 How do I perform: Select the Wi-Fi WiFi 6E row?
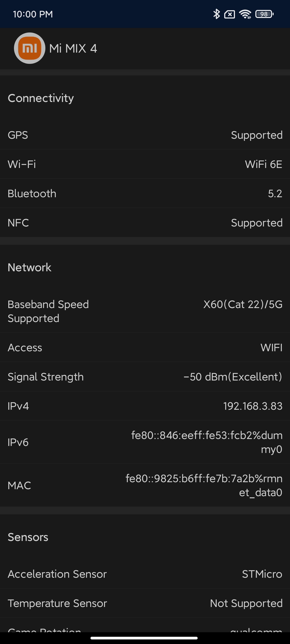click(x=145, y=164)
